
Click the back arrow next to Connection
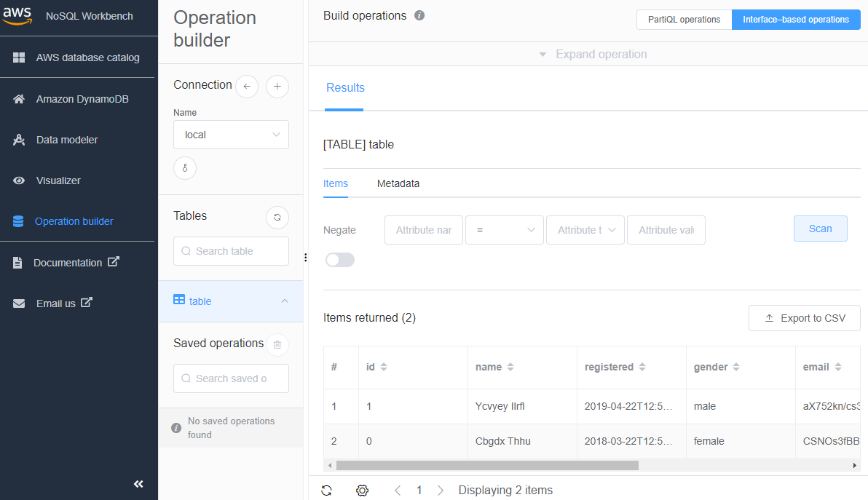[x=247, y=87]
